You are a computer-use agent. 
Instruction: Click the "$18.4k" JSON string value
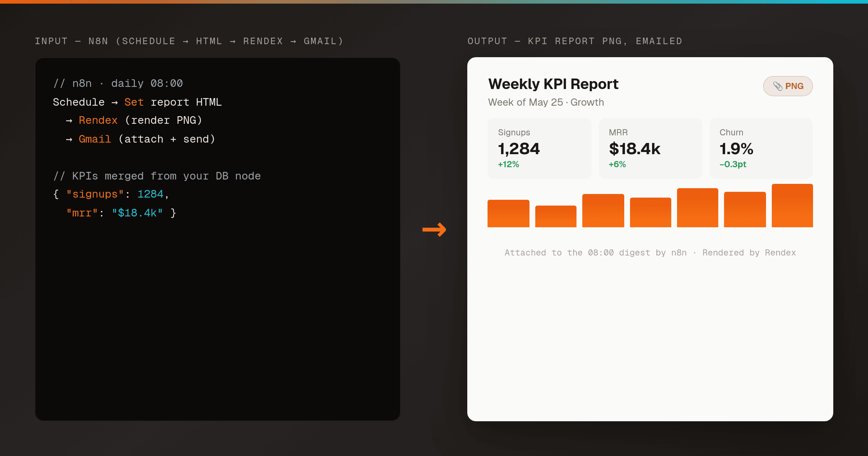(137, 213)
